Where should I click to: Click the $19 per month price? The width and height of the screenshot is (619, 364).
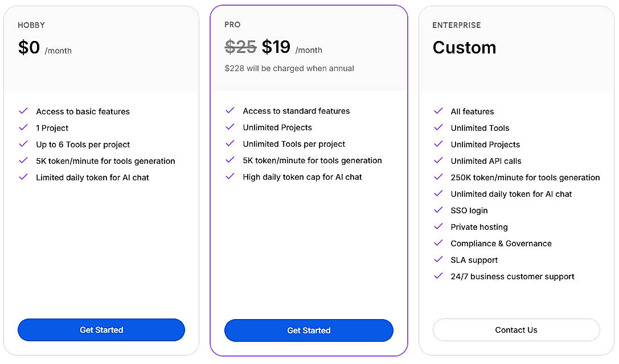[x=276, y=47]
